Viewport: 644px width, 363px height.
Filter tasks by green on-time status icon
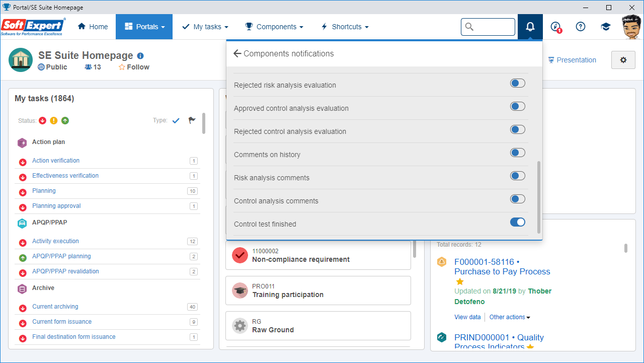[x=65, y=120]
